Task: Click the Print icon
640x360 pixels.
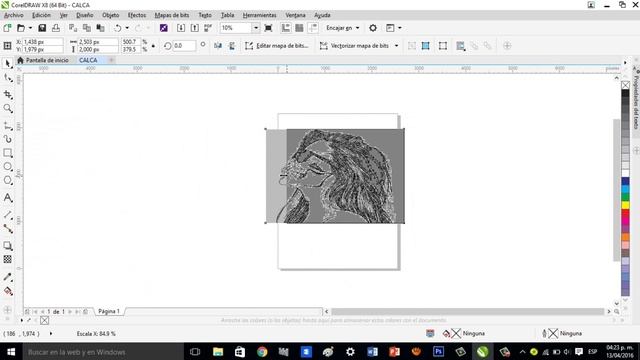Action: [x=56, y=28]
